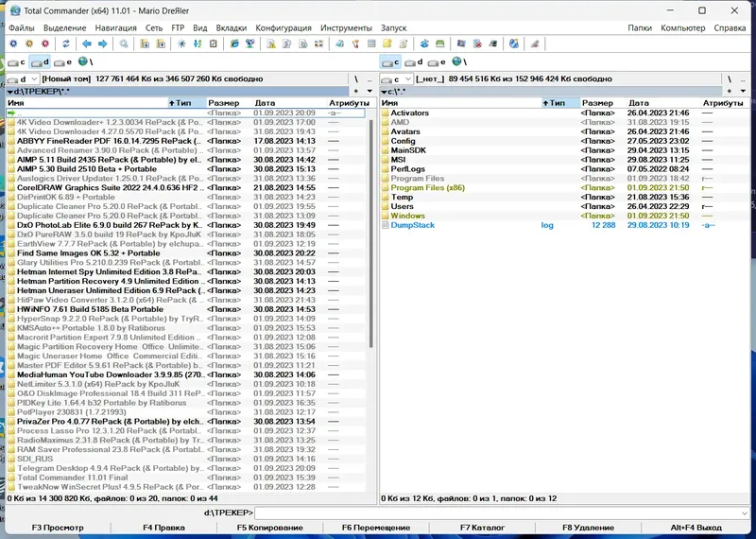Switch left panel to drive c button
Viewport: 756px width, 539px height.
[16, 62]
